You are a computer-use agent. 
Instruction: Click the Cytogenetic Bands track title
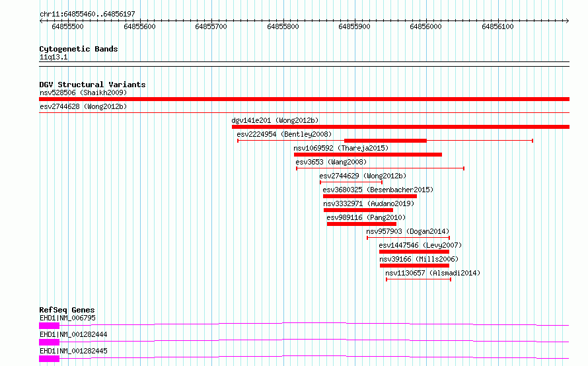tap(79, 49)
